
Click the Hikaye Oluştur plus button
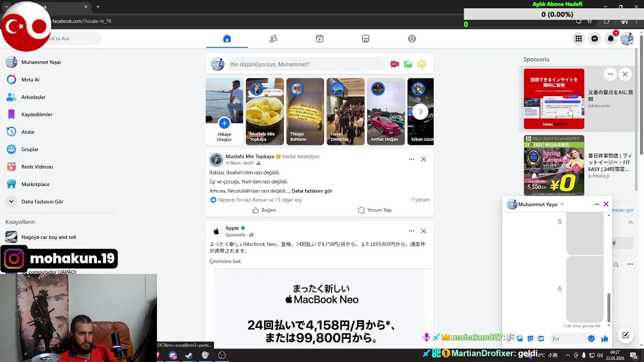[x=224, y=123]
